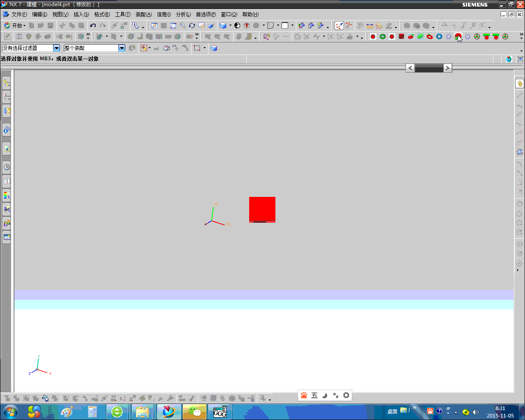525x420 pixels.
Task: Click the horizontal scrollbar right arrow
Action: point(448,68)
